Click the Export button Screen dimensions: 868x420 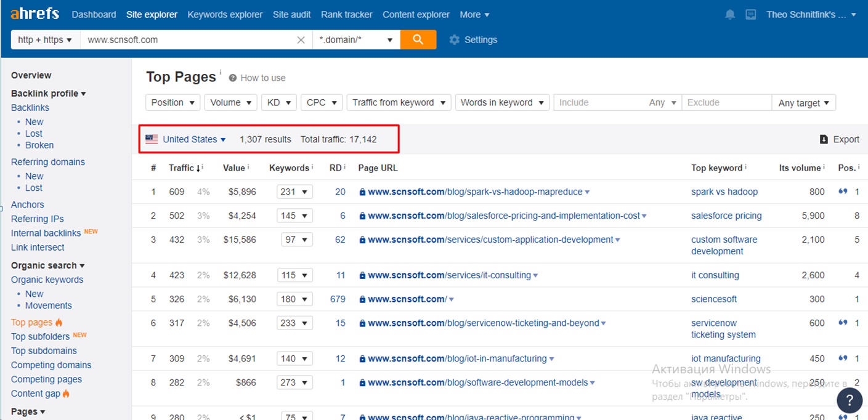pyautogui.click(x=840, y=139)
